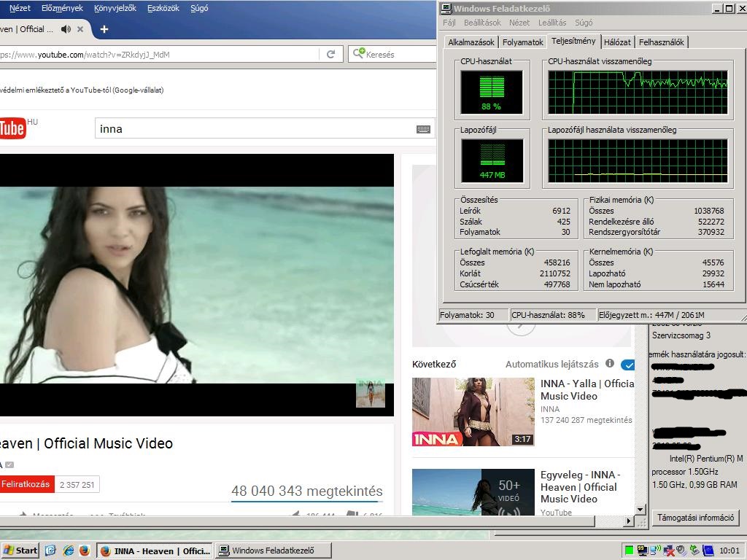Click the verified badge under the title

click(9, 464)
